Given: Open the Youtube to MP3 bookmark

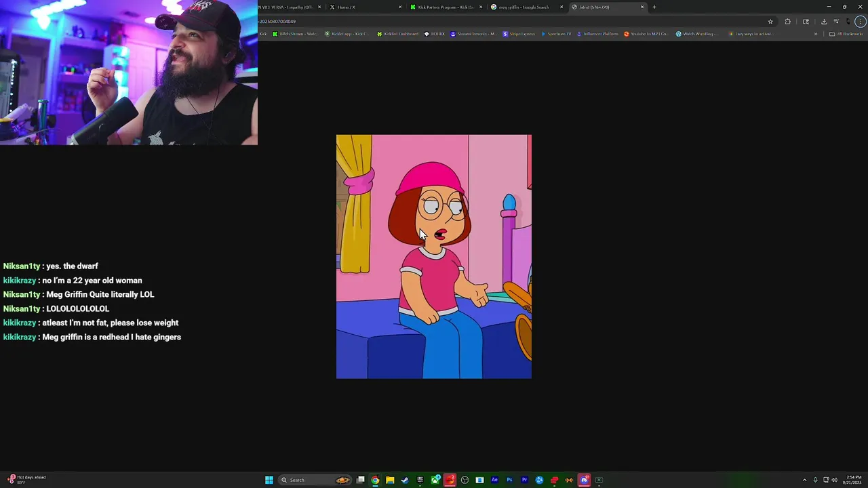Looking at the screenshot, I should [x=646, y=34].
